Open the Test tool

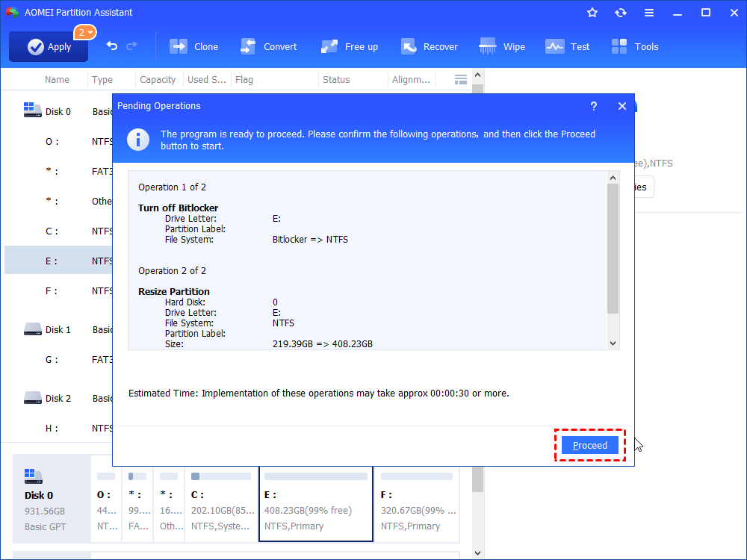568,46
